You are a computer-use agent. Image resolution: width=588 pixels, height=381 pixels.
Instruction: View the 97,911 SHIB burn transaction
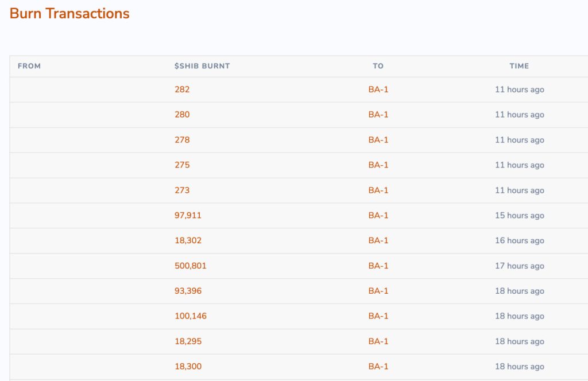(x=188, y=216)
